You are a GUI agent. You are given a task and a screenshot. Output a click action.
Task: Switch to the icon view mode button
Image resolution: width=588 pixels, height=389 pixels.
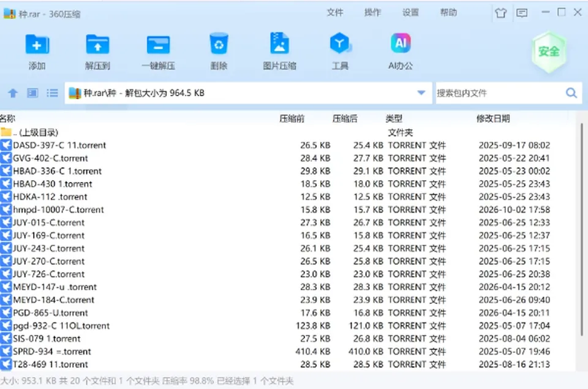[32, 93]
